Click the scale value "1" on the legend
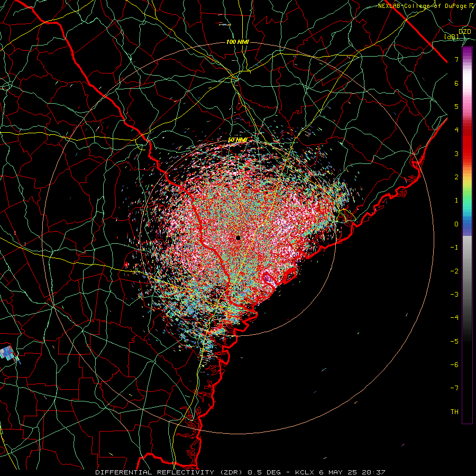 [x=456, y=200]
